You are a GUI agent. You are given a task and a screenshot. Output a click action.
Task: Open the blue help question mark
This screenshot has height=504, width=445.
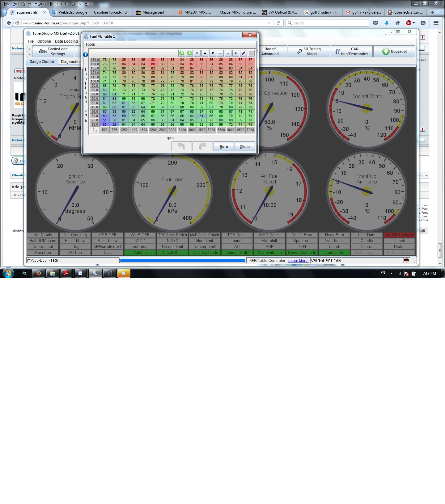pos(86,55)
